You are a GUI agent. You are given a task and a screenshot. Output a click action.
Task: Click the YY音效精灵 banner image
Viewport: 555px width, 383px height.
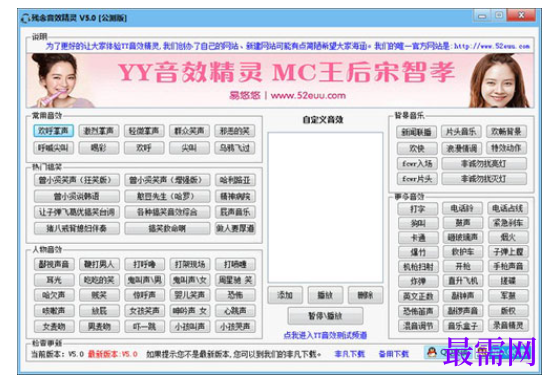click(x=280, y=80)
